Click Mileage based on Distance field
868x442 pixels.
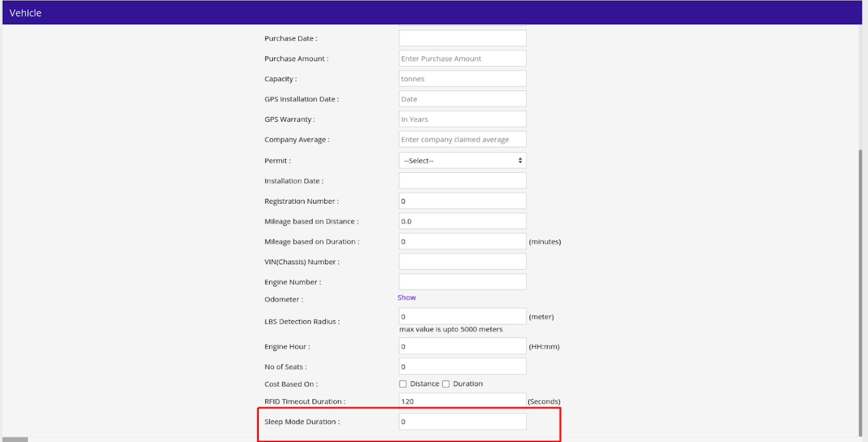click(462, 221)
